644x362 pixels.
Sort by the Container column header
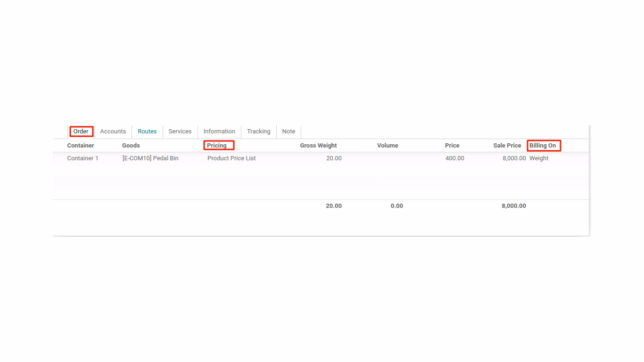pos(81,146)
